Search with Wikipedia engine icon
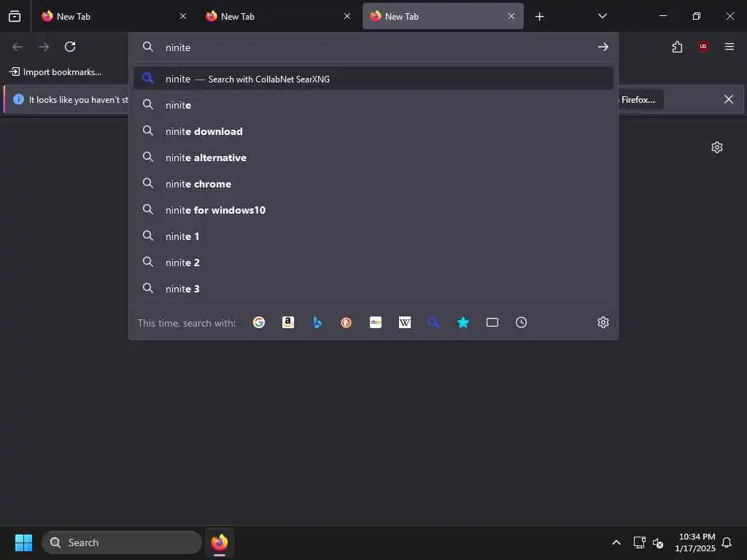747x560 pixels. 404,322
